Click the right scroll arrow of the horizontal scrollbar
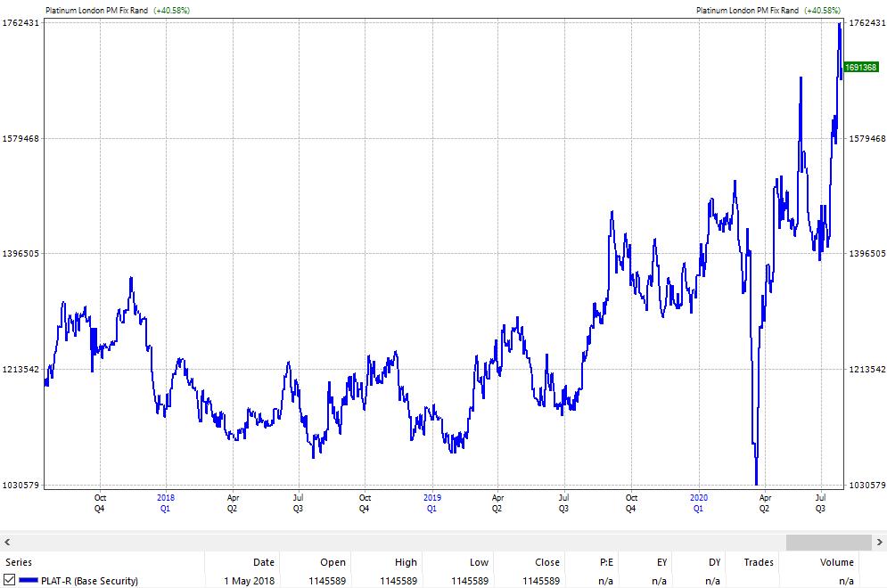 [879, 542]
